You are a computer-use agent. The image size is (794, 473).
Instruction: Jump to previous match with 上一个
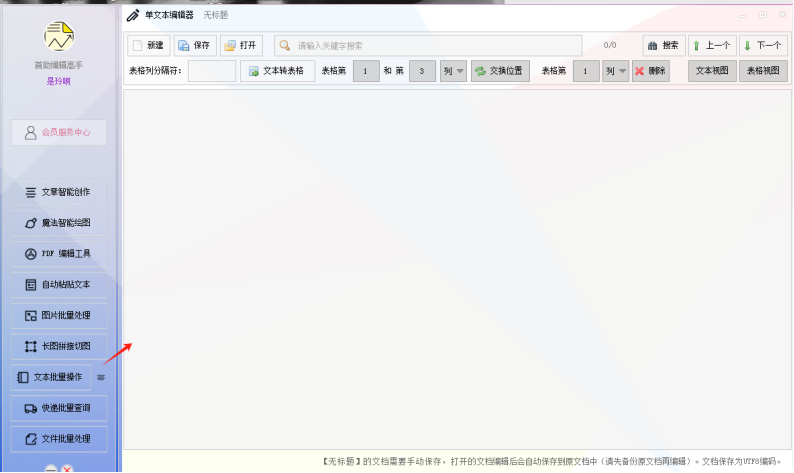click(x=712, y=46)
